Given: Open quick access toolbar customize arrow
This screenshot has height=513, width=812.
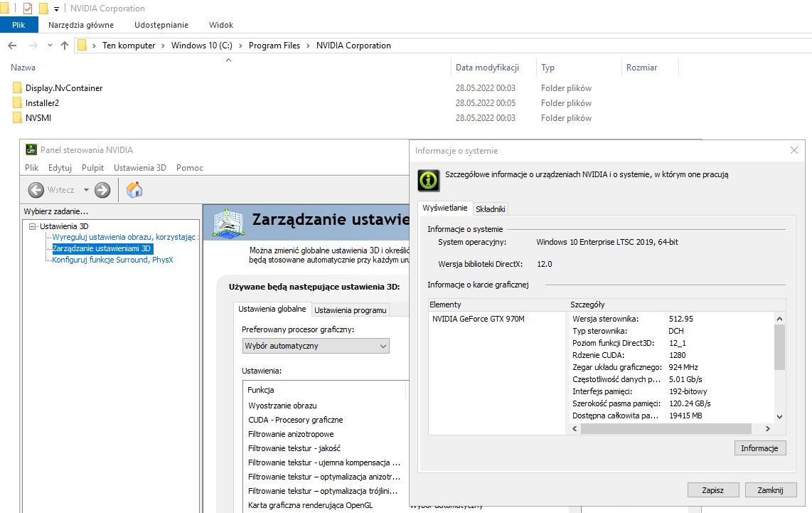Looking at the screenshot, I should click(56, 9).
